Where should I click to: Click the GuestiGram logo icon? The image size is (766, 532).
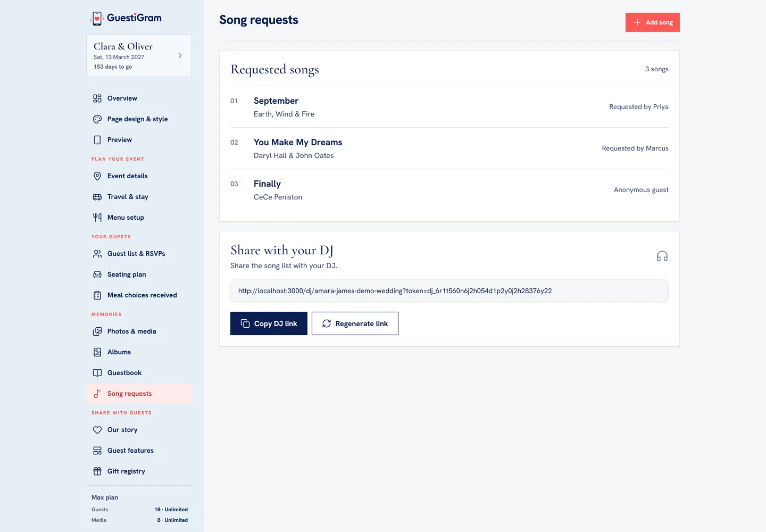(97, 18)
